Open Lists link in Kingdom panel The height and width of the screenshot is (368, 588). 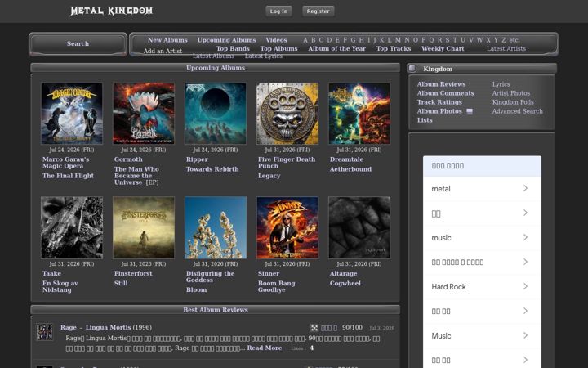(425, 120)
